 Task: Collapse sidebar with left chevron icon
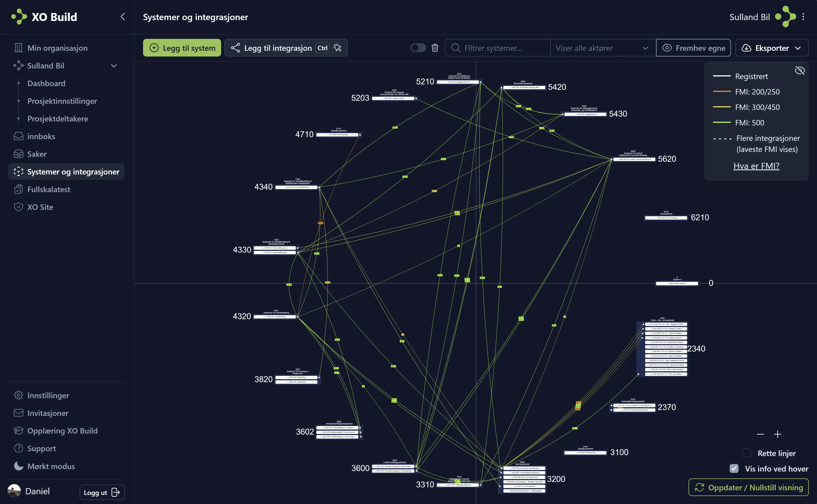point(123,17)
